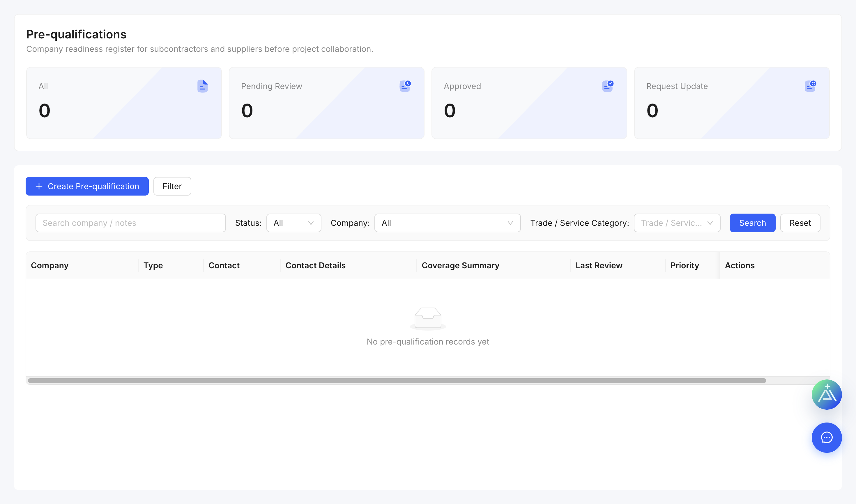Open the Status dropdown
This screenshot has height=504, width=856.
coord(293,223)
